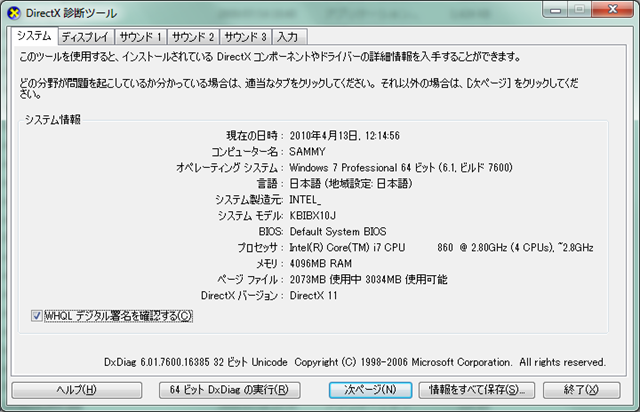Image resolution: width=640 pixels, height=412 pixels.
Task: Switch to the システム tab
Action: [34, 36]
